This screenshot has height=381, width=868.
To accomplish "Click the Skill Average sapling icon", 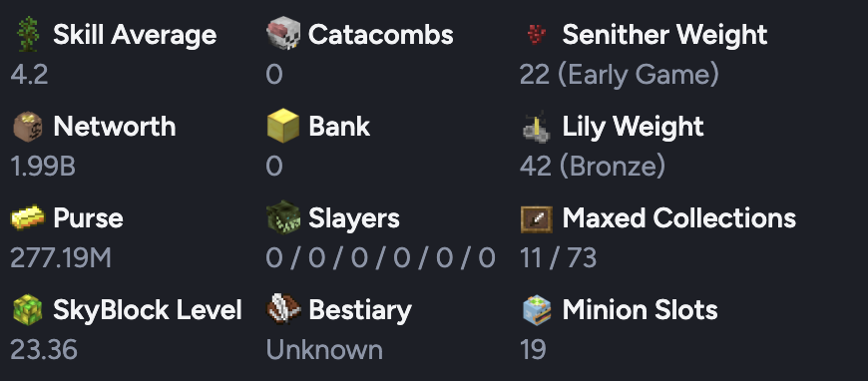I will (27, 34).
